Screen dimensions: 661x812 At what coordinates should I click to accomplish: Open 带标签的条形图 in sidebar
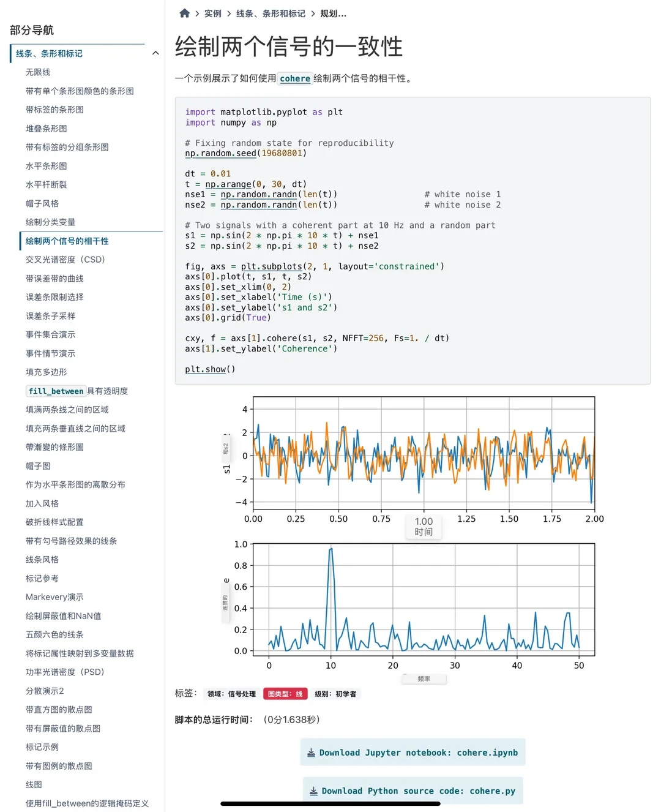[x=54, y=110]
